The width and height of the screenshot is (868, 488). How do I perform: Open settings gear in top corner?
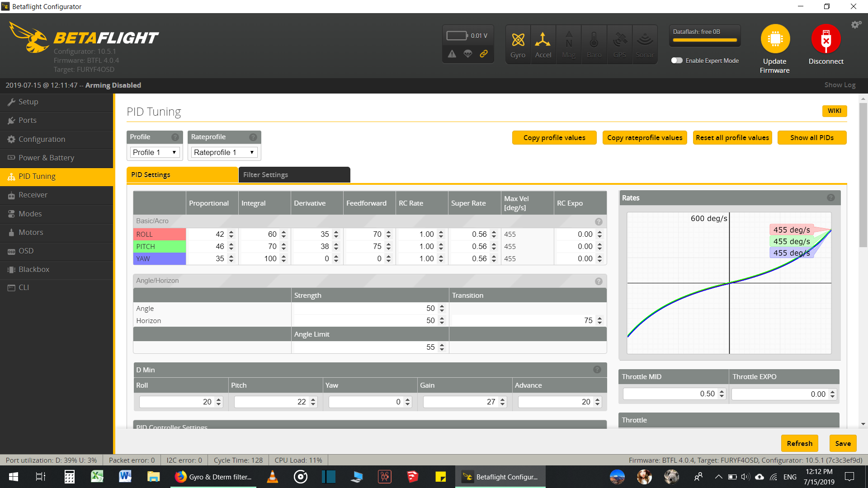click(x=856, y=25)
